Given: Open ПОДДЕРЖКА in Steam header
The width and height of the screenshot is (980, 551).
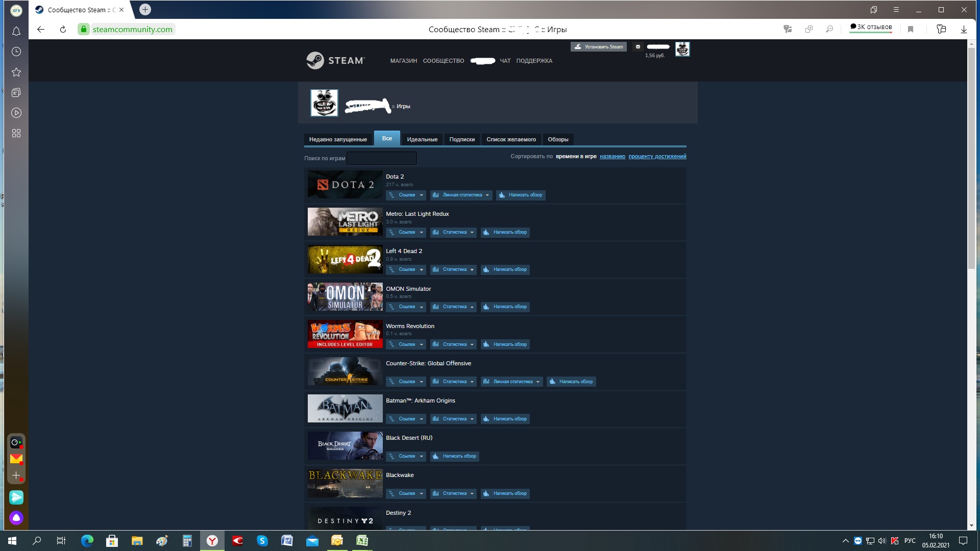Looking at the screenshot, I should [x=534, y=61].
